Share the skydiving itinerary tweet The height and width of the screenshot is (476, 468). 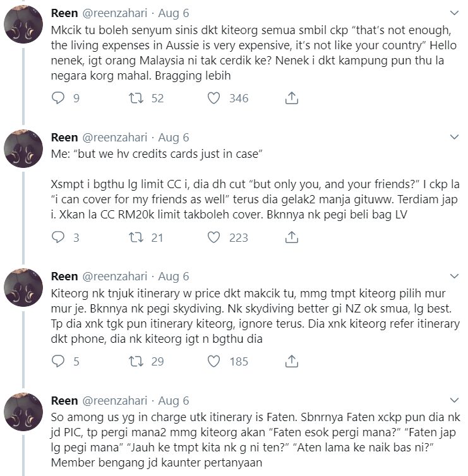point(291,361)
